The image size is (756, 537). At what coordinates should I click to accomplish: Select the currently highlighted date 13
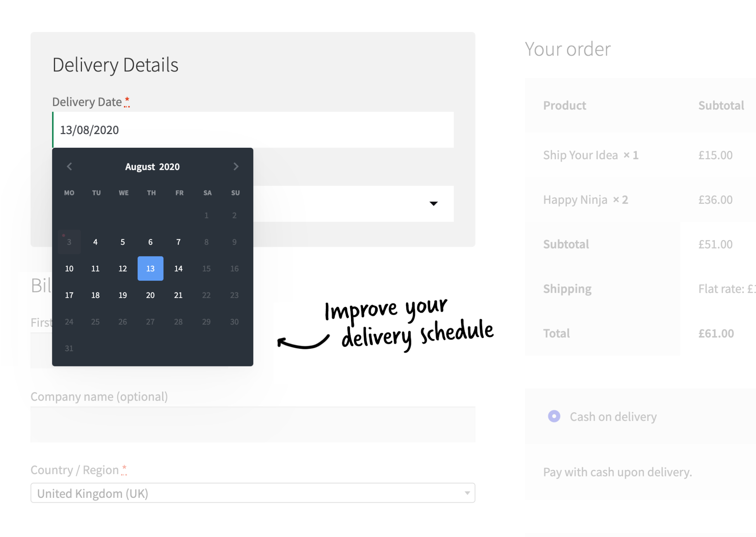point(150,268)
